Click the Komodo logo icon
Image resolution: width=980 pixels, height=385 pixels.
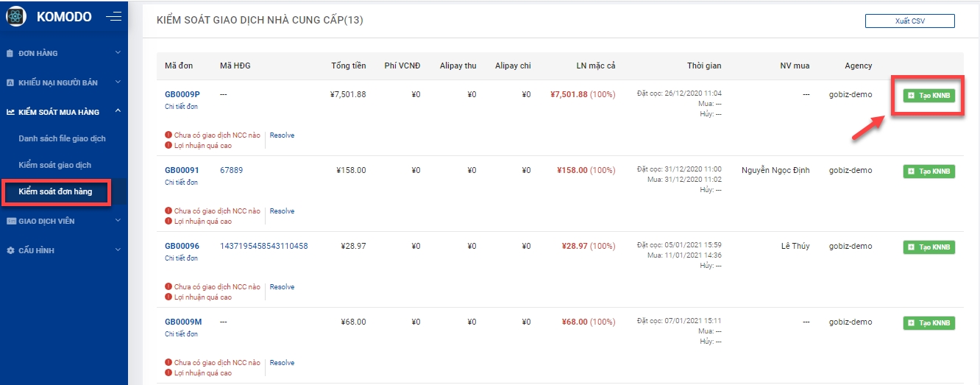(16, 16)
